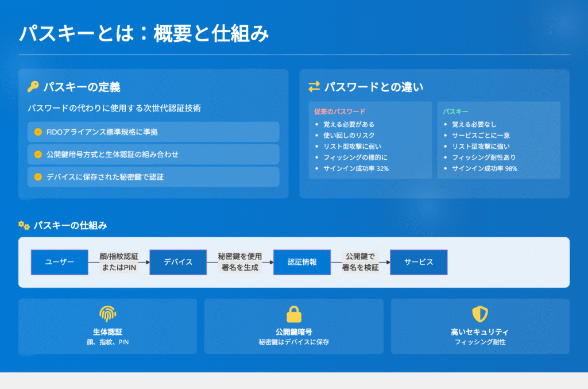
Task: Click the サービス flow box
Action: [x=418, y=262]
